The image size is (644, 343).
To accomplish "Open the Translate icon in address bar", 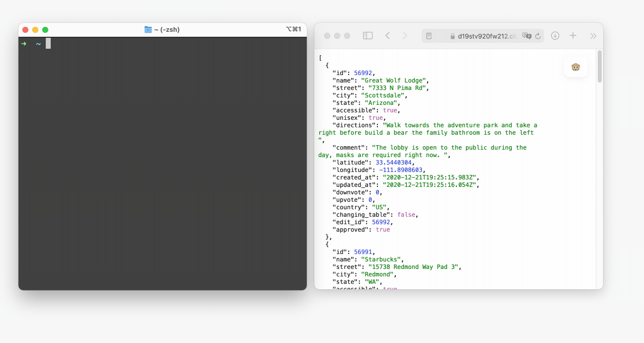I will (x=527, y=36).
